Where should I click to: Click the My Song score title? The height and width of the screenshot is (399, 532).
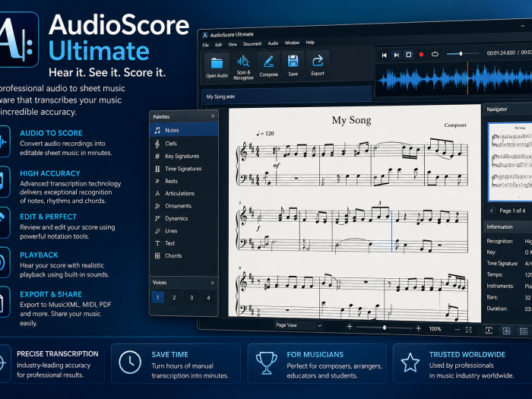click(x=351, y=120)
